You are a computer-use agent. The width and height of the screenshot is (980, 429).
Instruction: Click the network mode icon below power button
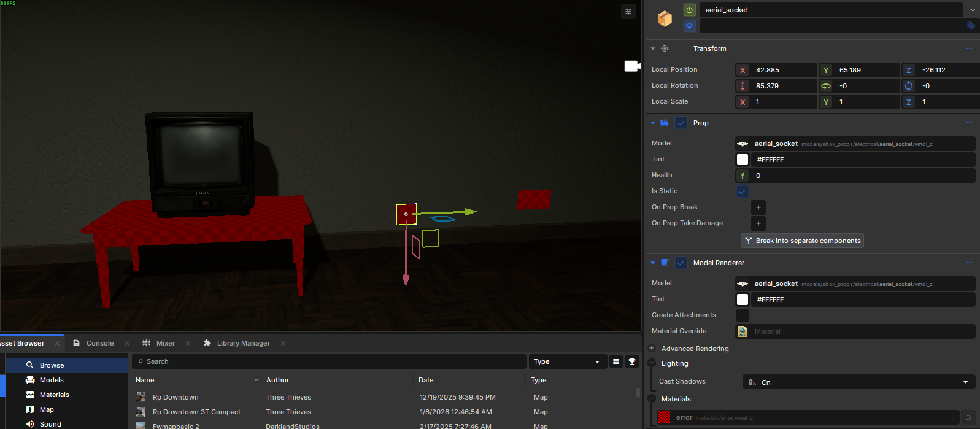[690, 26]
